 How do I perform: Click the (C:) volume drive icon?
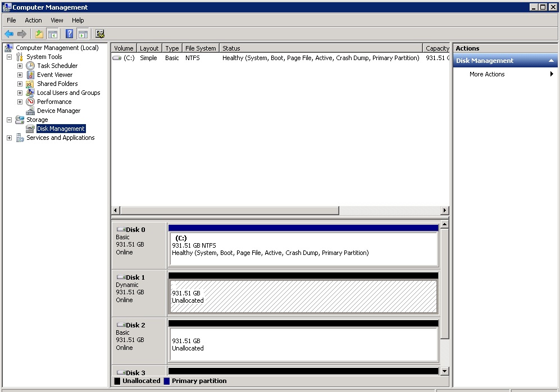(117, 58)
